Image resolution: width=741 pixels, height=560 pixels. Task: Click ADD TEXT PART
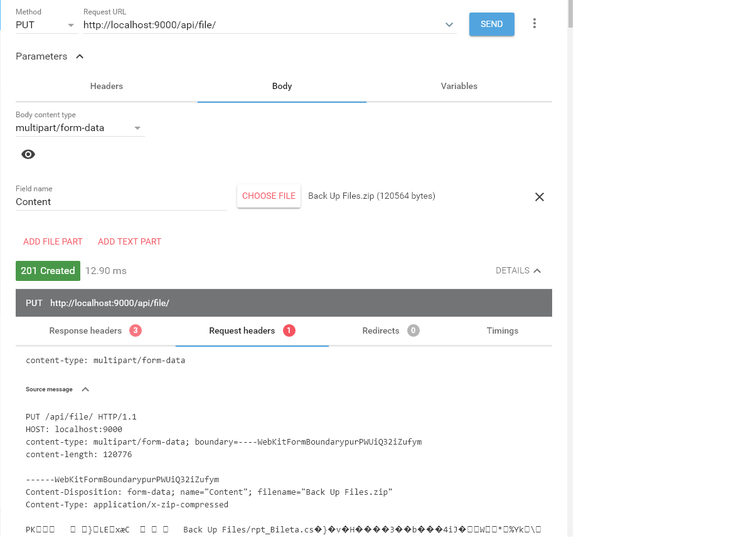coord(129,241)
